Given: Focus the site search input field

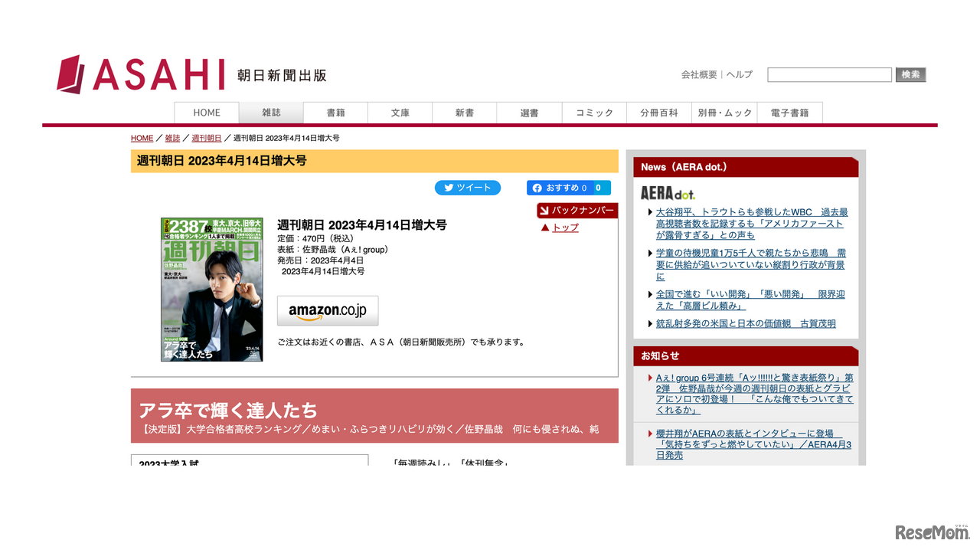Looking at the screenshot, I should click(x=829, y=74).
